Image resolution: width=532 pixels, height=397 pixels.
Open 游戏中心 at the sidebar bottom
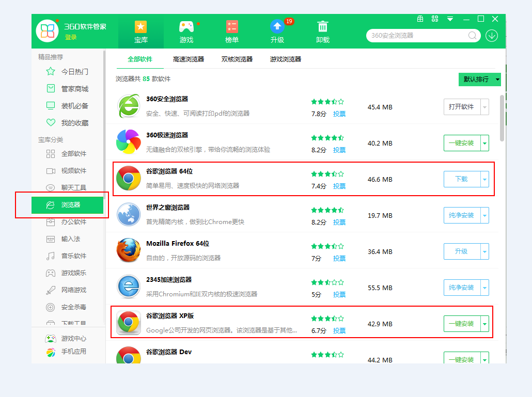coord(66,338)
